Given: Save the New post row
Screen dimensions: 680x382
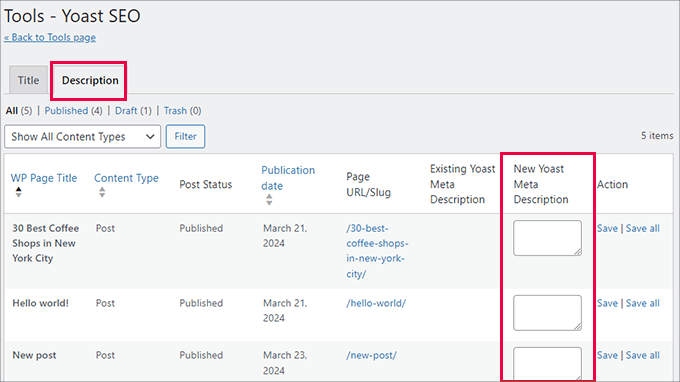Looking at the screenshot, I should (x=607, y=355).
